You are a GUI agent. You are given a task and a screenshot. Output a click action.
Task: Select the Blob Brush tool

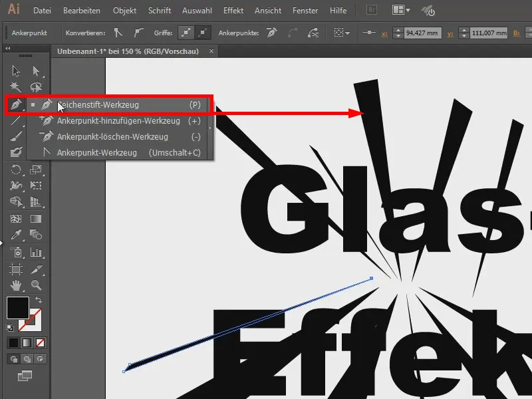pyautogui.click(x=15, y=152)
